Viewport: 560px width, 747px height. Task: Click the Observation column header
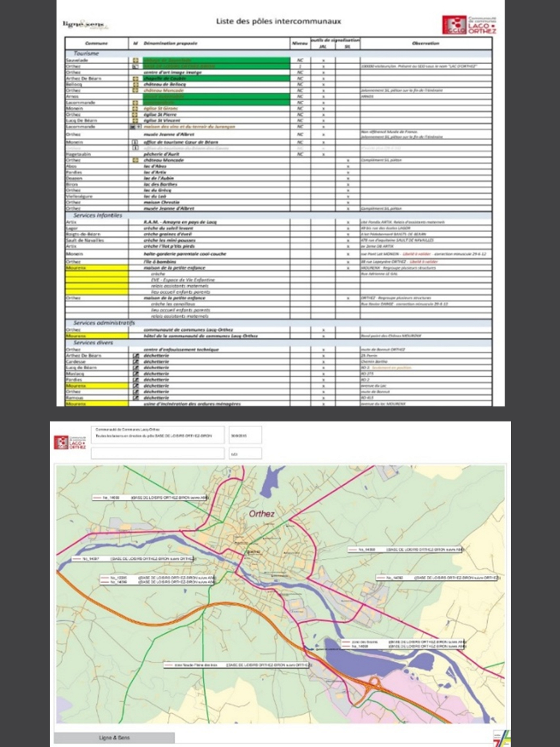(x=426, y=43)
